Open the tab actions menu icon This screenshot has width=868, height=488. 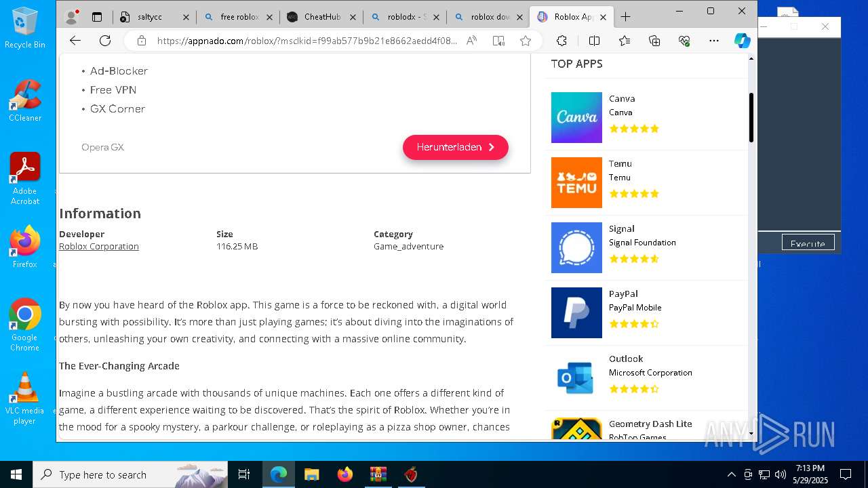pyautogui.click(x=97, y=17)
